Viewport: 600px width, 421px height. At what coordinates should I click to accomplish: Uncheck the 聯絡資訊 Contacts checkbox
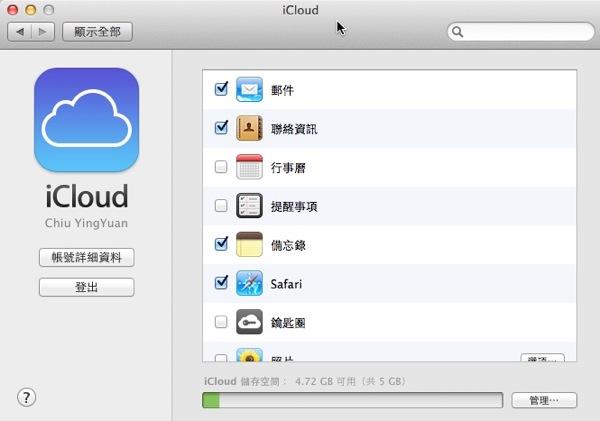click(x=221, y=127)
